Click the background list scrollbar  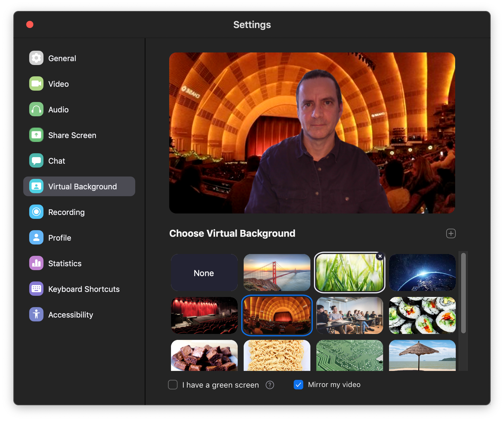click(x=463, y=293)
